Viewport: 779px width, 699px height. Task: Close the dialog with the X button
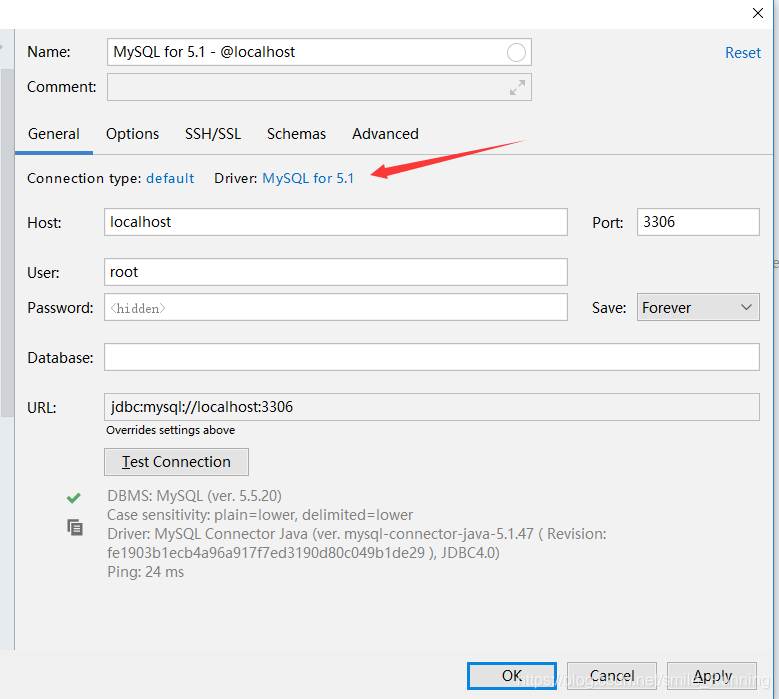point(758,13)
